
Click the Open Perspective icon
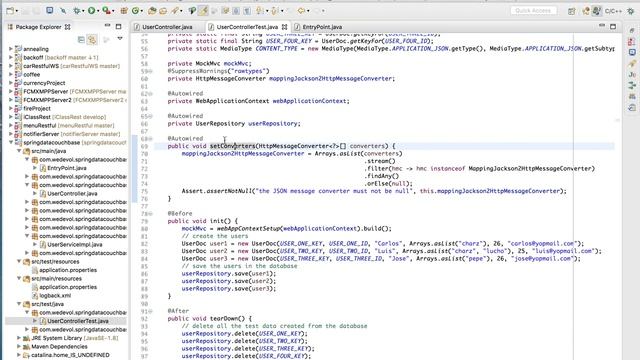(x=571, y=11)
